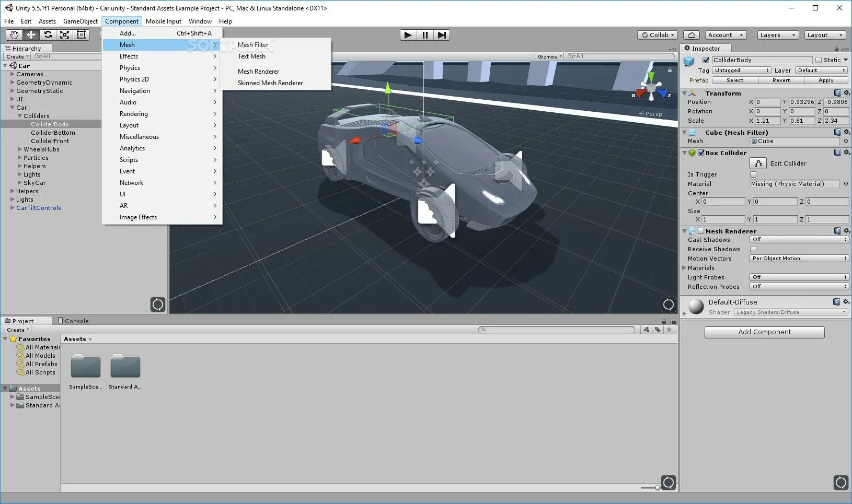Screen dimensions: 852x504
Task: Enable the Receive Shadows checkbox
Action: pos(753,249)
